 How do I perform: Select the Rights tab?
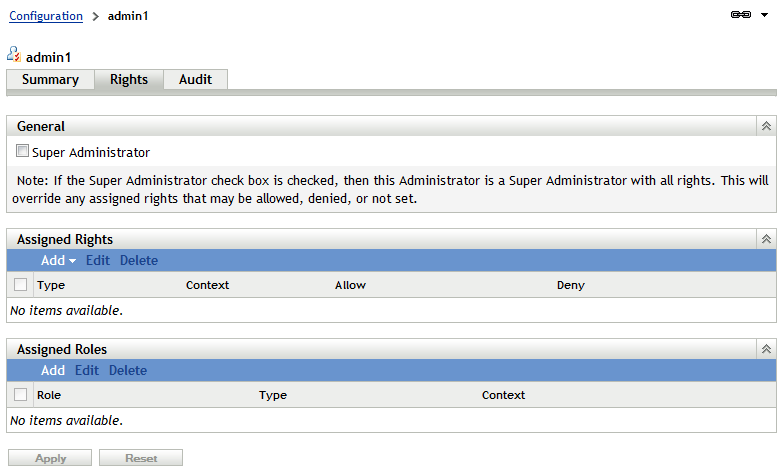point(129,80)
